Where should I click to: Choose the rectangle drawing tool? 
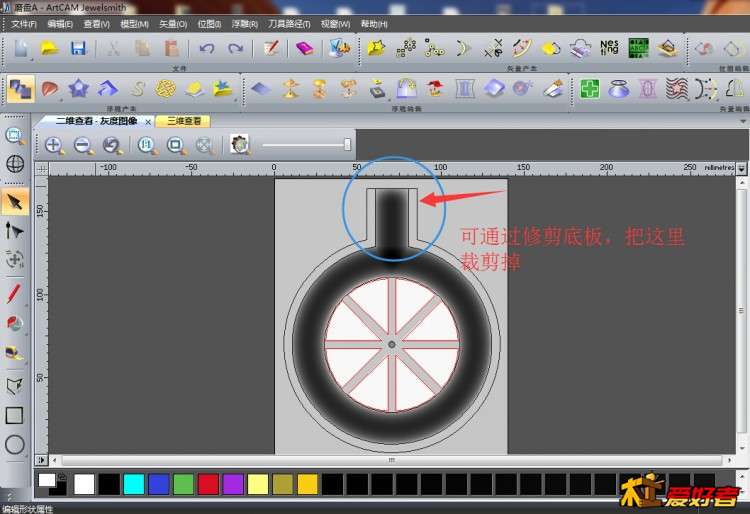[15, 415]
